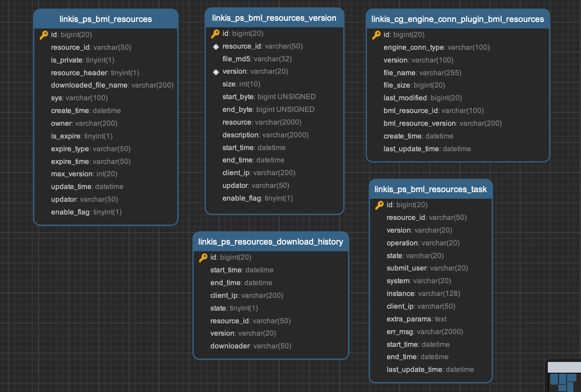This screenshot has height=392, width=581.
Task: Click the key icon in linkis_ps_bml_resources_version table
Action: pos(215,34)
